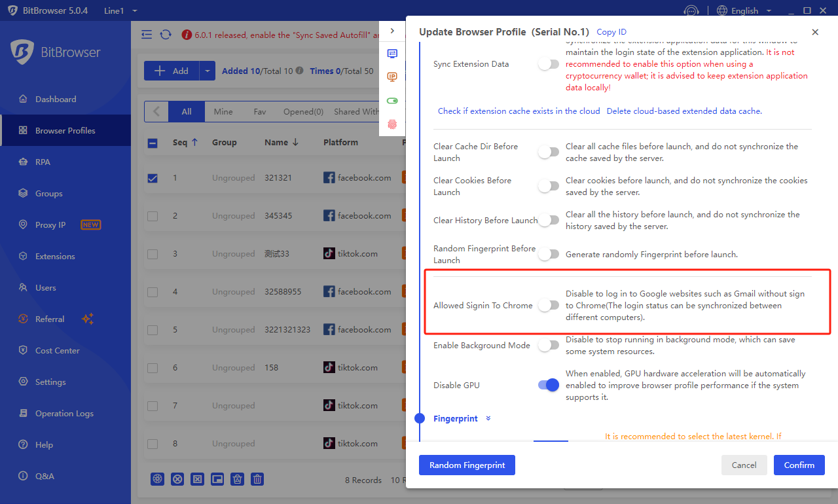
Task: Open the English language dropdown
Action: 744,10
